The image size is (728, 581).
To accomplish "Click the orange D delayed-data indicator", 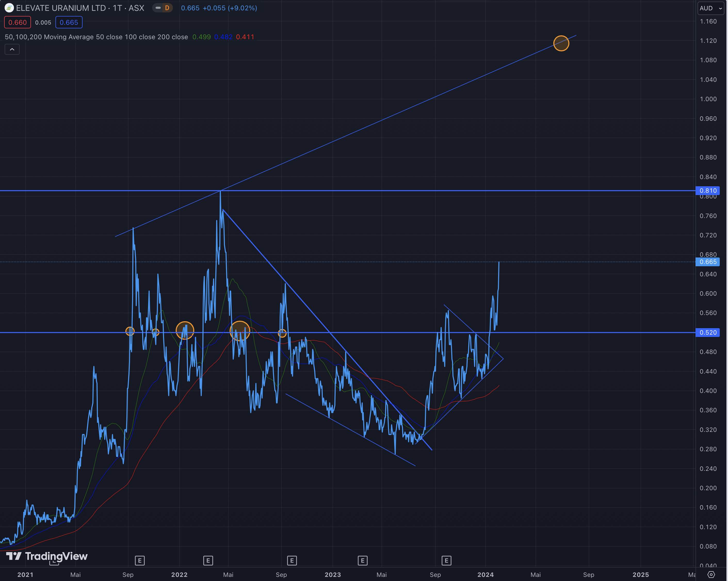I will (167, 8).
